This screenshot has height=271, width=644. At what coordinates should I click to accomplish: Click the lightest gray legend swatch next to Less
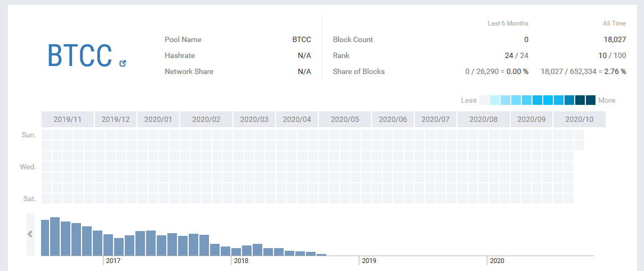(484, 100)
